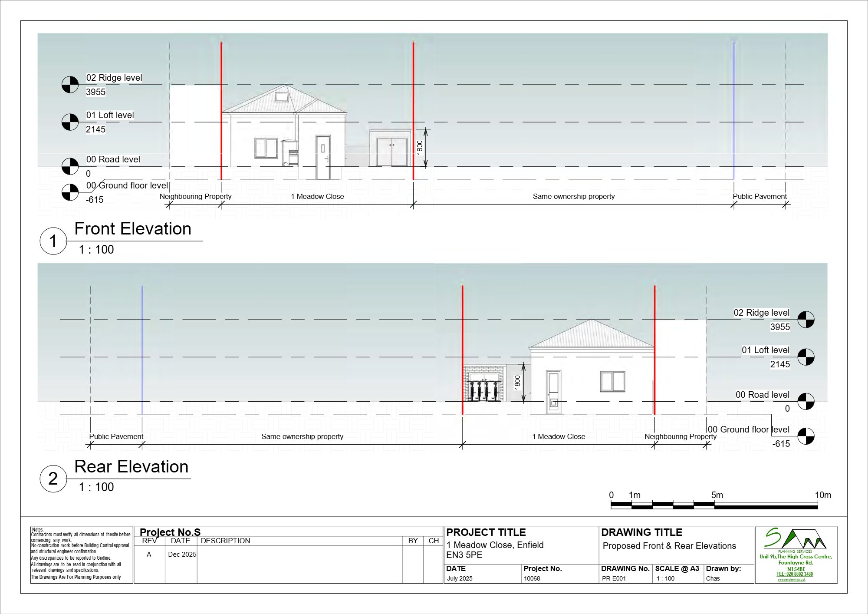This screenshot has height=614, width=868.
Task: Click 'Public Pavement' label in Rear Elevation
Action: (x=116, y=436)
